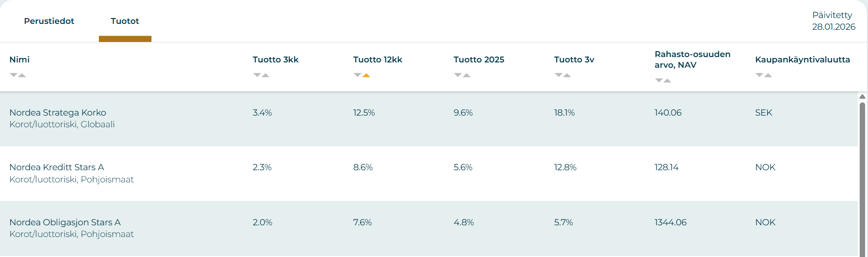868x257 pixels.
Task: Sort NAV column ascending arrow
Action: 667,80
